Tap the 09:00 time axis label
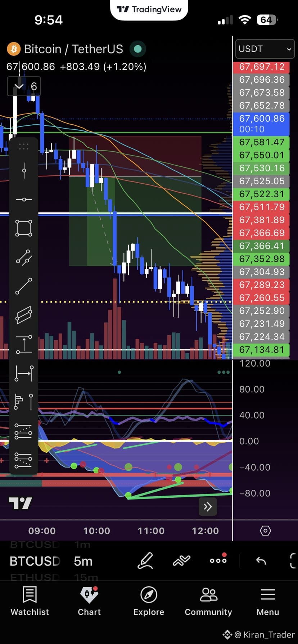The image size is (298, 644). point(42,531)
